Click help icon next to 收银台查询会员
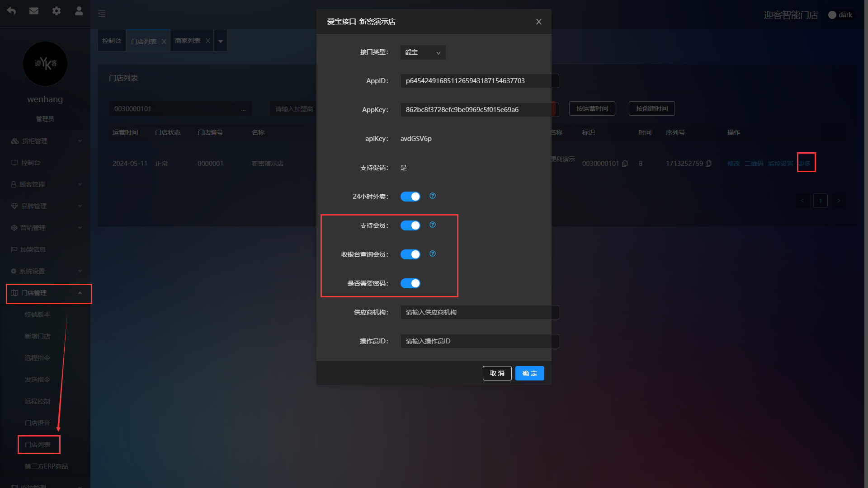The height and width of the screenshot is (488, 868). coord(433,254)
